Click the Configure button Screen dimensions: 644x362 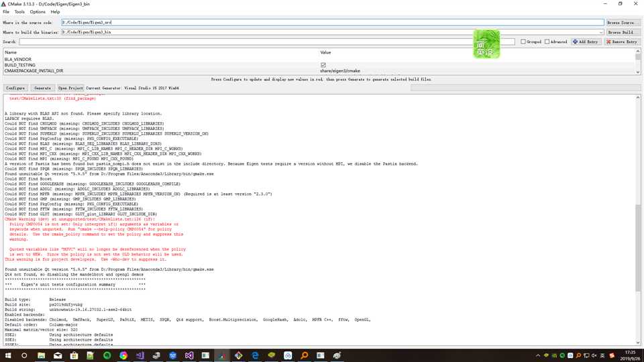click(x=15, y=88)
